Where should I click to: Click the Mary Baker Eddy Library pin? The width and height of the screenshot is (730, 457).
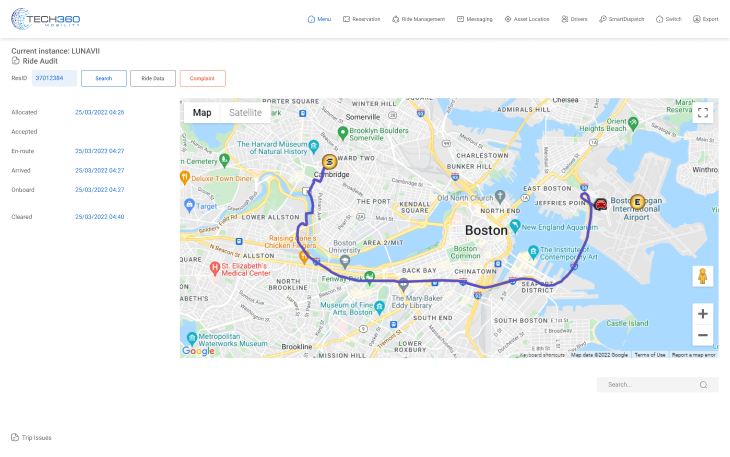[x=404, y=284]
